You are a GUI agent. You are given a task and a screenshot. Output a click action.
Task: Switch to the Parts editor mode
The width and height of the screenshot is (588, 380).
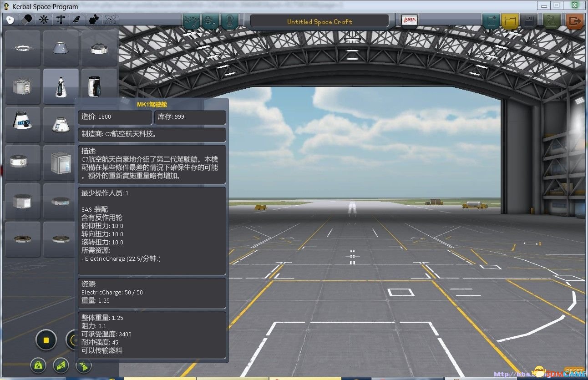(191, 22)
